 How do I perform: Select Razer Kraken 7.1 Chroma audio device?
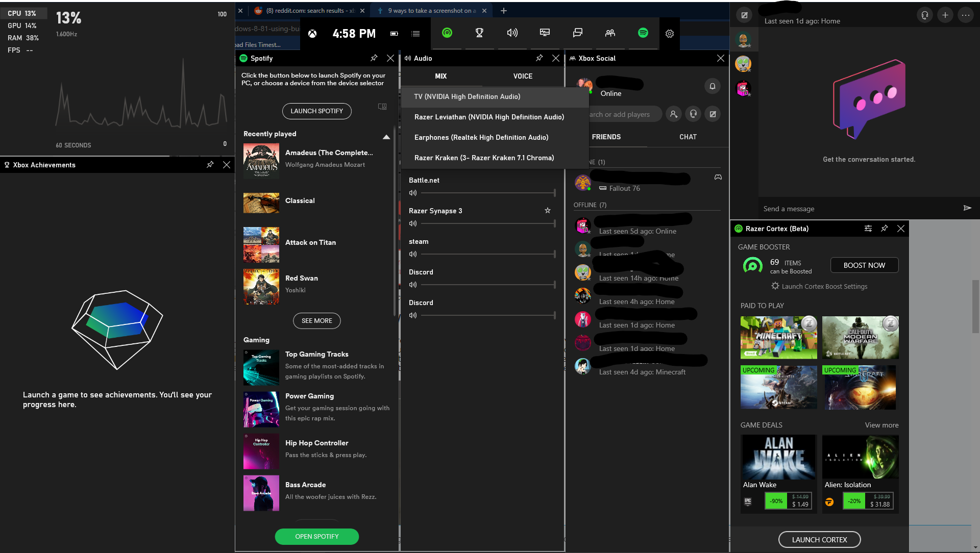483,158
